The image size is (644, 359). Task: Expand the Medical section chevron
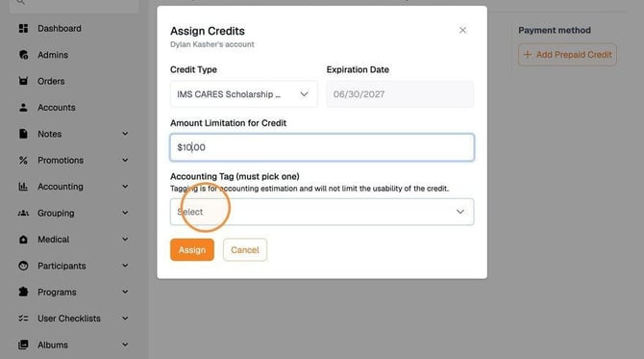125,240
